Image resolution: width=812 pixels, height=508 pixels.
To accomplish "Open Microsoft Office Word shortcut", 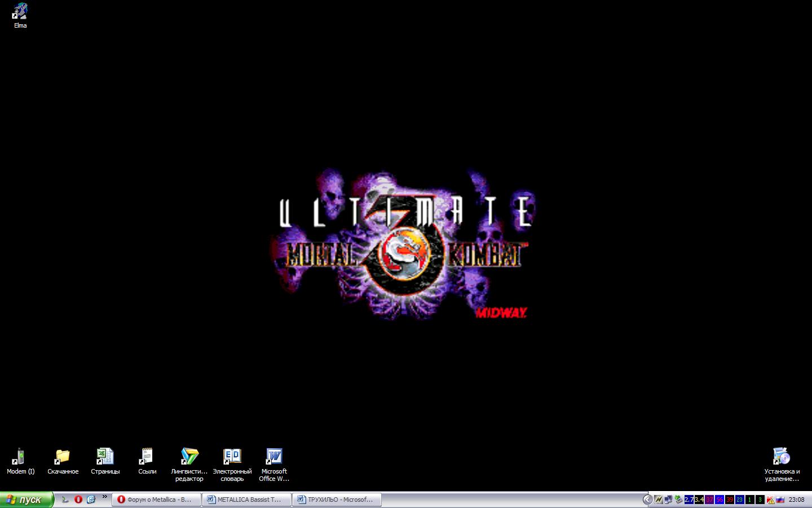I will click(x=274, y=456).
